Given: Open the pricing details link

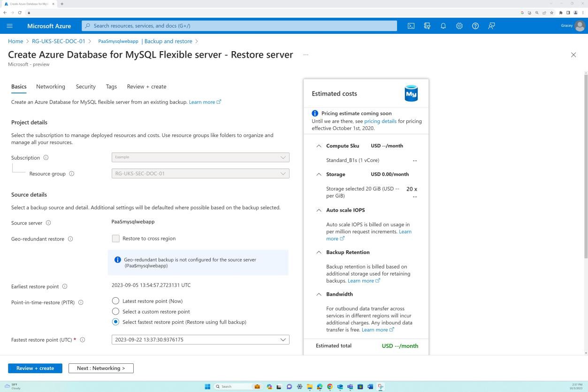Looking at the screenshot, I should tap(380, 121).
